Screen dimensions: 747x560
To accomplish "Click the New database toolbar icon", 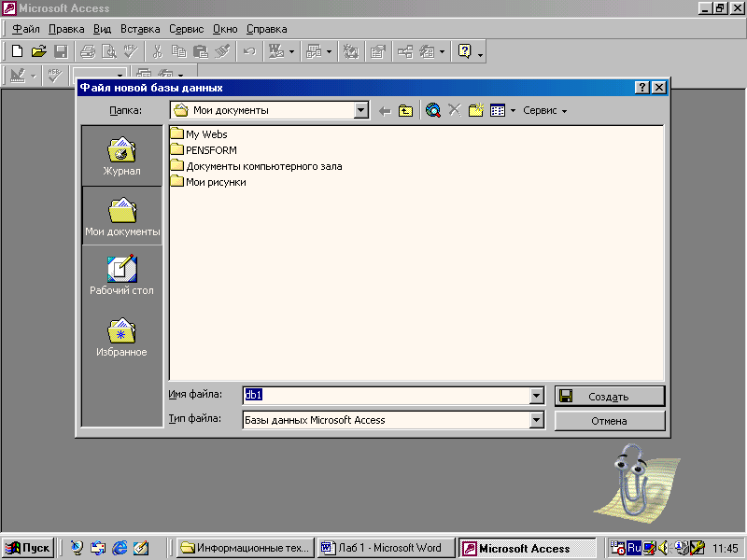I will [17, 51].
